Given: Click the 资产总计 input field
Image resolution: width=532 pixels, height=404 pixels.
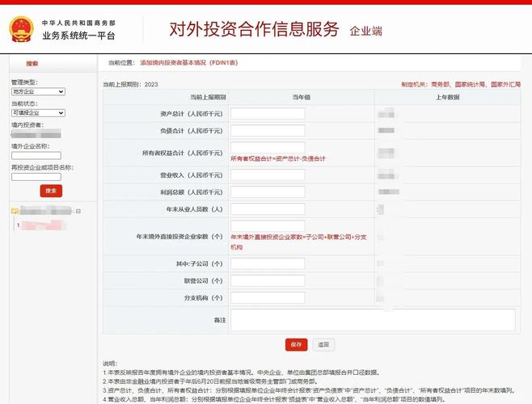Looking at the screenshot, I should click(267, 114).
